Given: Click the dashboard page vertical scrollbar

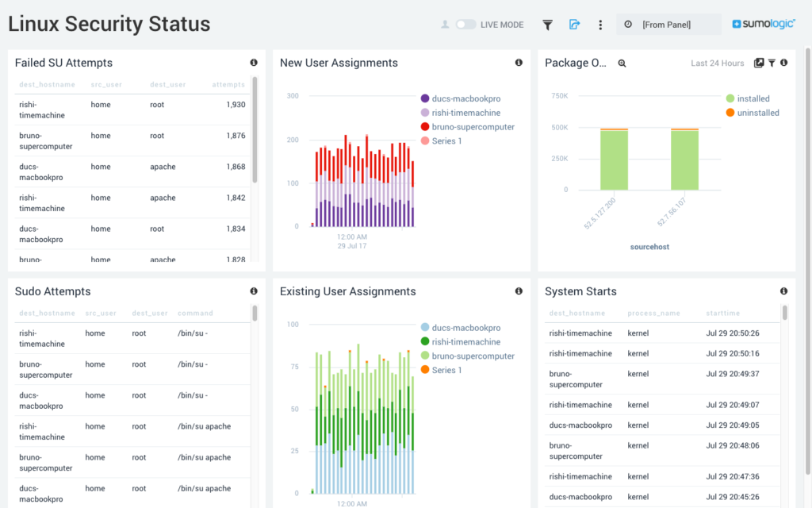Looking at the screenshot, I should (x=808, y=260).
